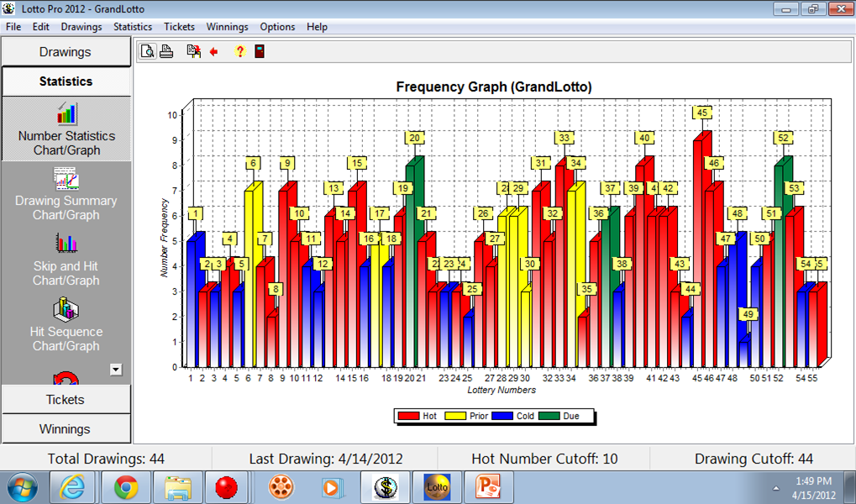The width and height of the screenshot is (856, 504).
Task: Click the dollar sign taskbar icon
Action: (x=385, y=487)
